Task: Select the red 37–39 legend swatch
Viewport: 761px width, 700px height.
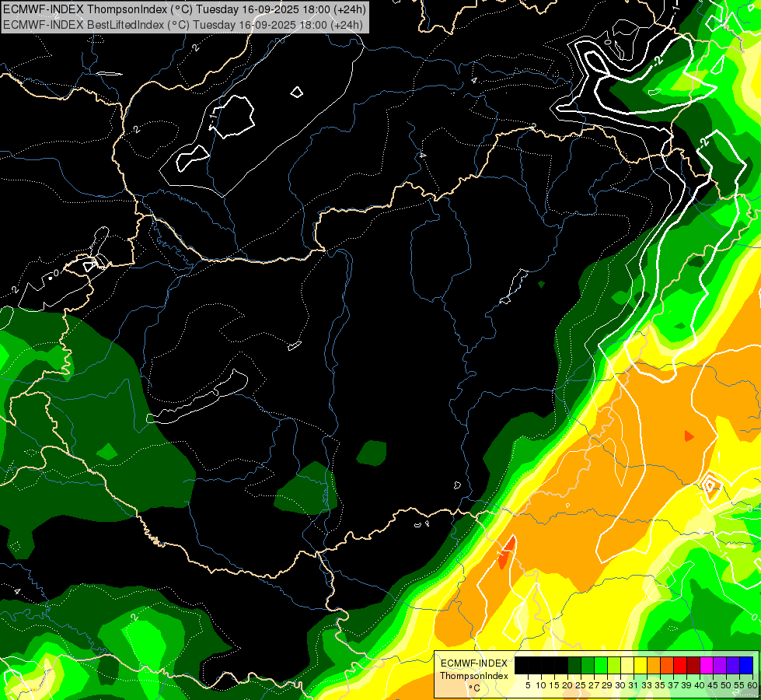Action: (680, 666)
